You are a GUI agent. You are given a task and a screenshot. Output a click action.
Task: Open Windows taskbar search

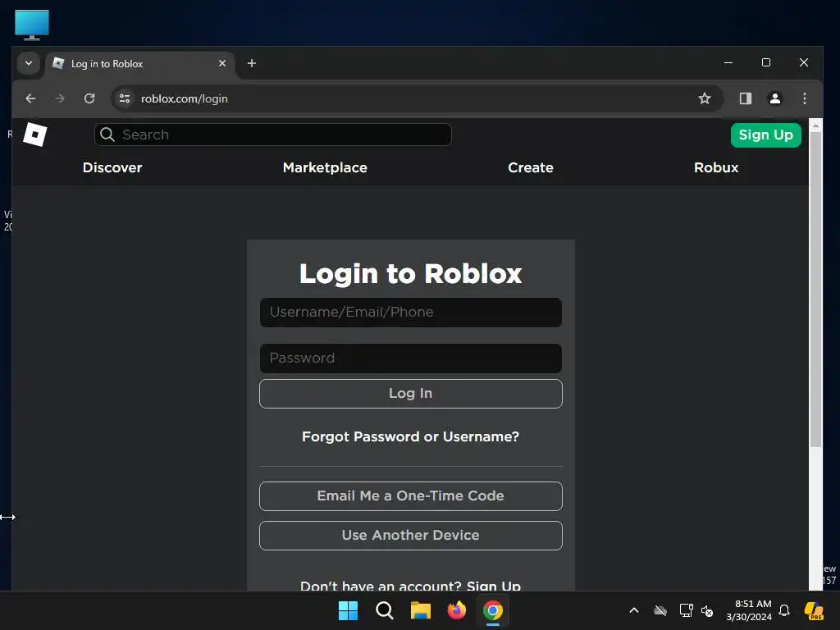click(384, 610)
